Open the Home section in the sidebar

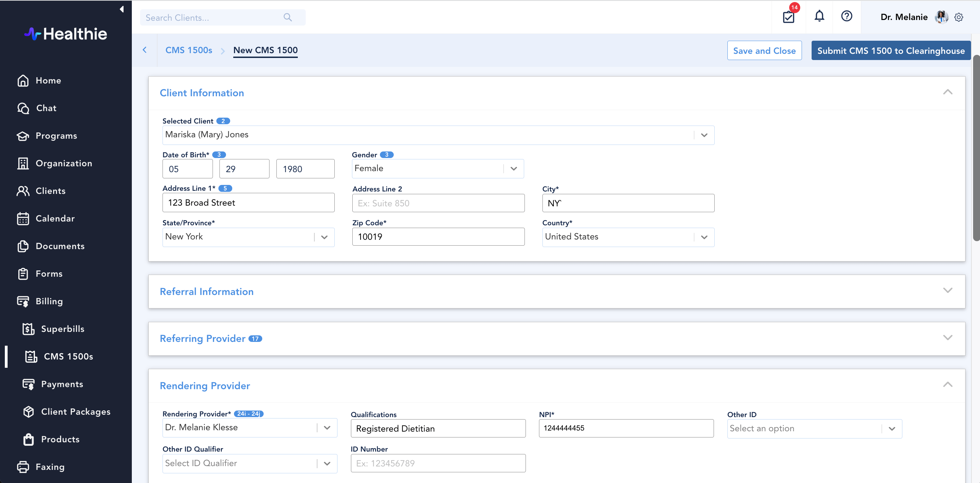48,80
